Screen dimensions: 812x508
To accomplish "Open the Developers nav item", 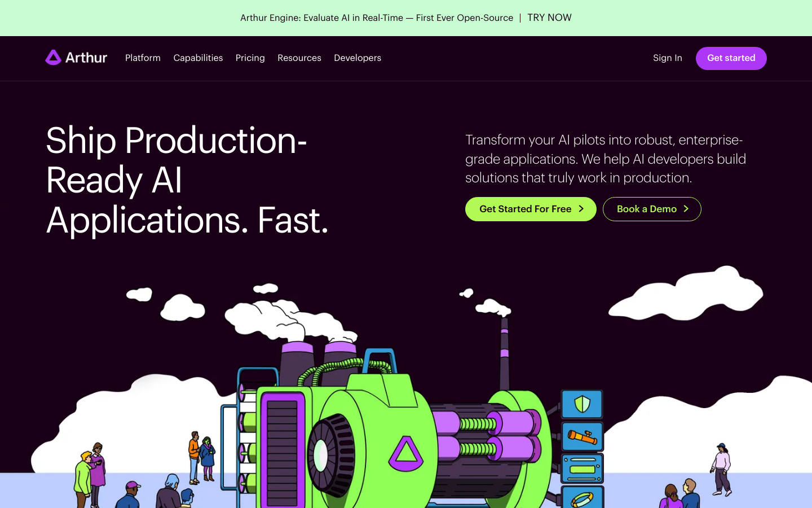I will pos(358,58).
